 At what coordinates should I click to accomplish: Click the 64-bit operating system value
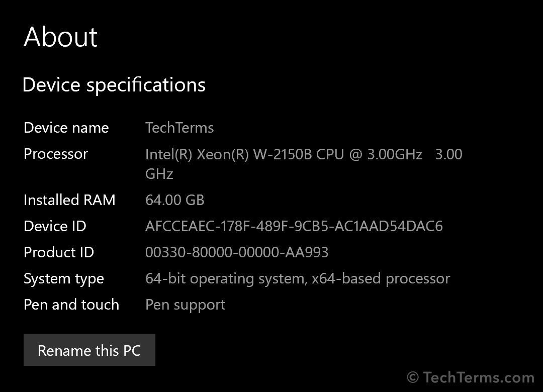click(298, 278)
